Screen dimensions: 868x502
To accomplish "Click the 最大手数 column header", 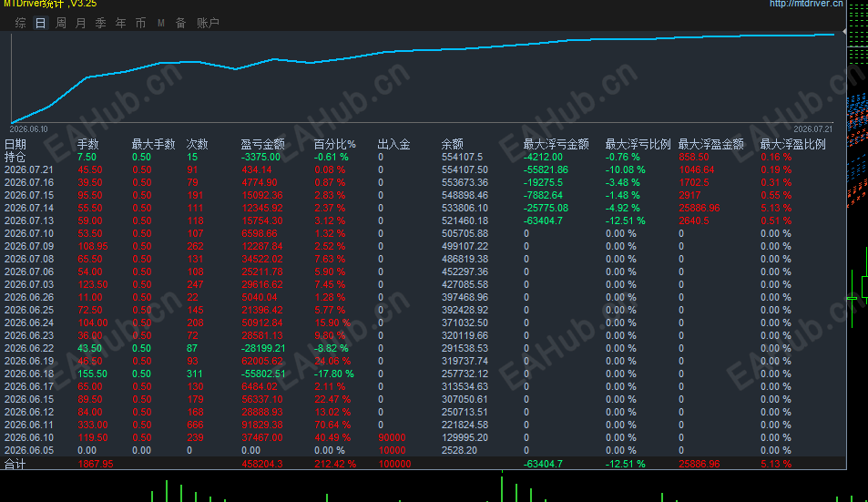I will pyautogui.click(x=153, y=145).
